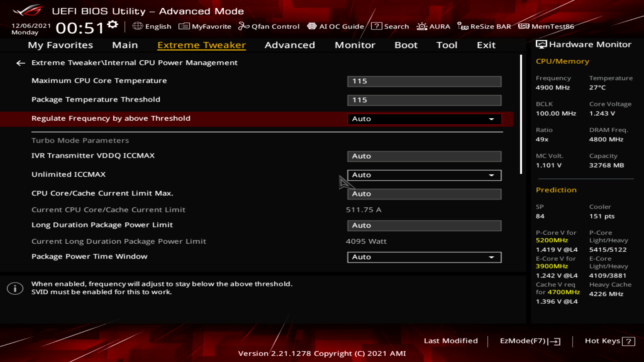Open MyFavorite list icon
The height and width of the screenshot is (362, 644).
pyautogui.click(x=184, y=26)
